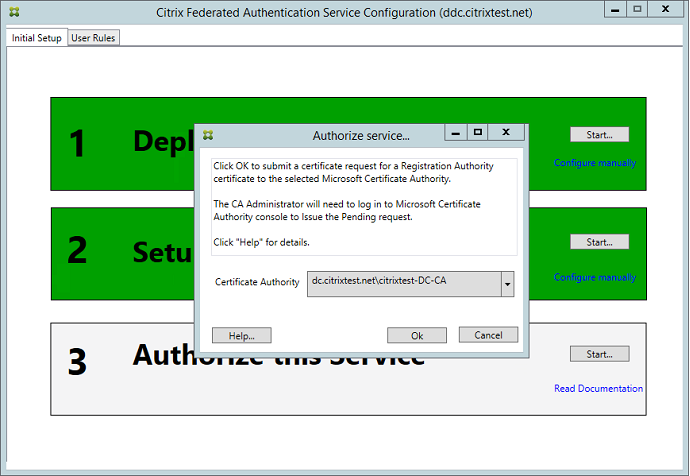Click the 'Click "Help" for details.' text
This screenshot has width=690, height=476.
[x=261, y=242]
